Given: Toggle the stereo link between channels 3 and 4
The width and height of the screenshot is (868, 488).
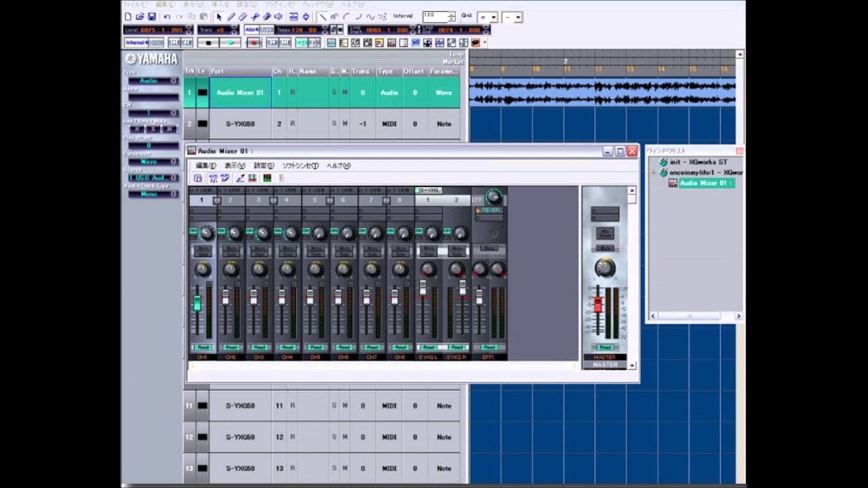Looking at the screenshot, I should (x=273, y=201).
